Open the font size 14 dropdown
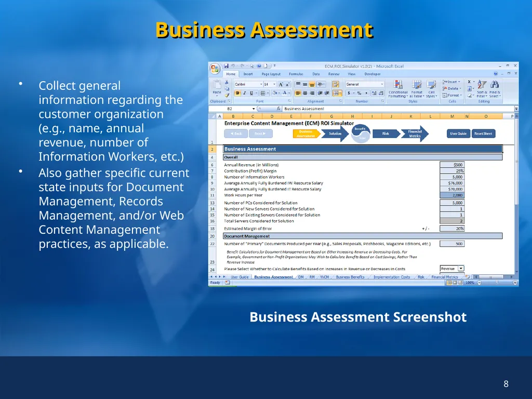 (274, 84)
